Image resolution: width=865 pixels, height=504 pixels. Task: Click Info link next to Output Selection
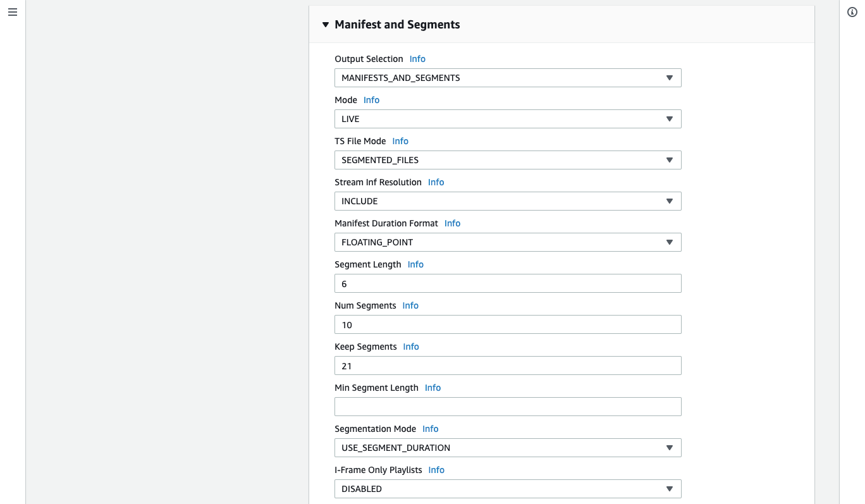(417, 59)
